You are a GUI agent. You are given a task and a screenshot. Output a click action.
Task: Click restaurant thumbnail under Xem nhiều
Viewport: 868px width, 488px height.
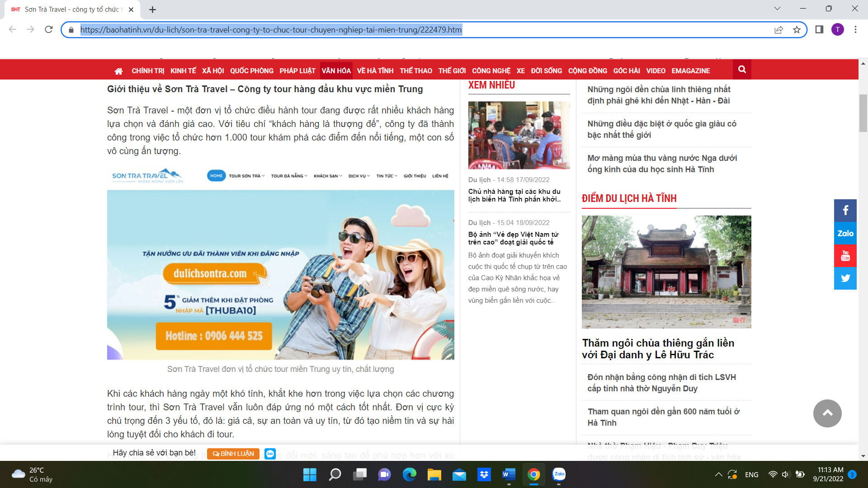tap(519, 135)
